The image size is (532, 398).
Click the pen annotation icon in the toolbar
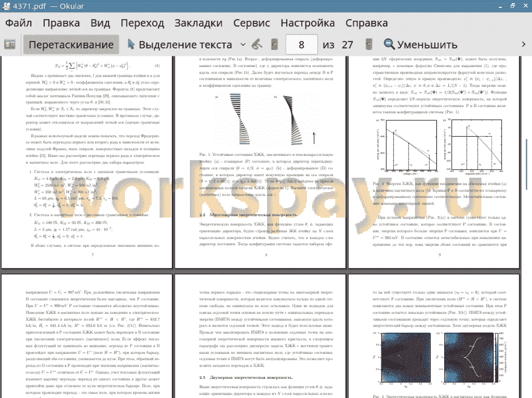pyautogui.click(x=257, y=45)
